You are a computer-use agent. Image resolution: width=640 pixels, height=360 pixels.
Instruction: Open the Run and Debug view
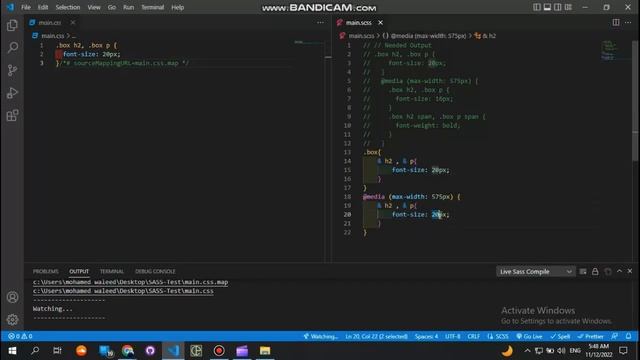click(12, 93)
